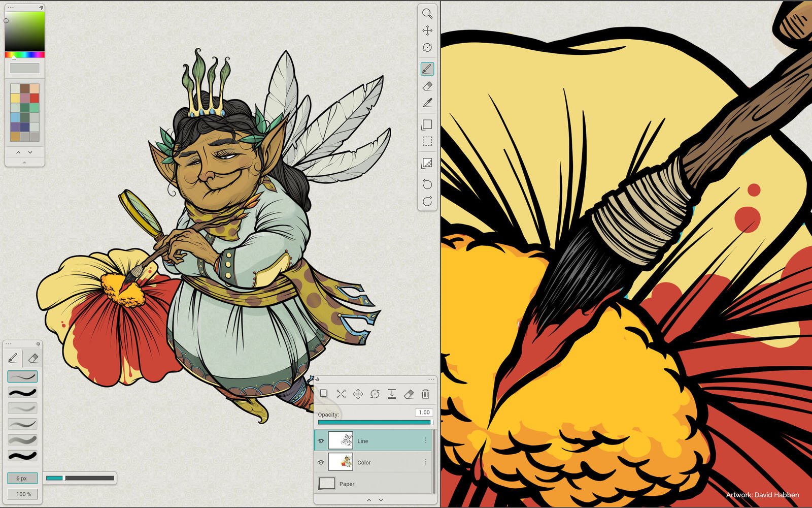The height and width of the screenshot is (508, 812).
Task: Pick the red swatch
Action: 35,98
